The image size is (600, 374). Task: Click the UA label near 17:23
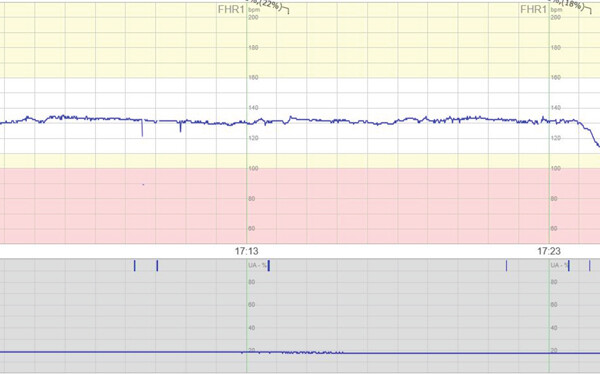pyautogui.click(x=559, y=265)
